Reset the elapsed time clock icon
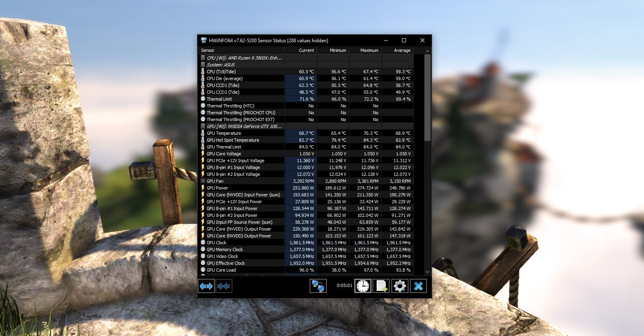Screen dimensions: 644x336 click(363, 286)
